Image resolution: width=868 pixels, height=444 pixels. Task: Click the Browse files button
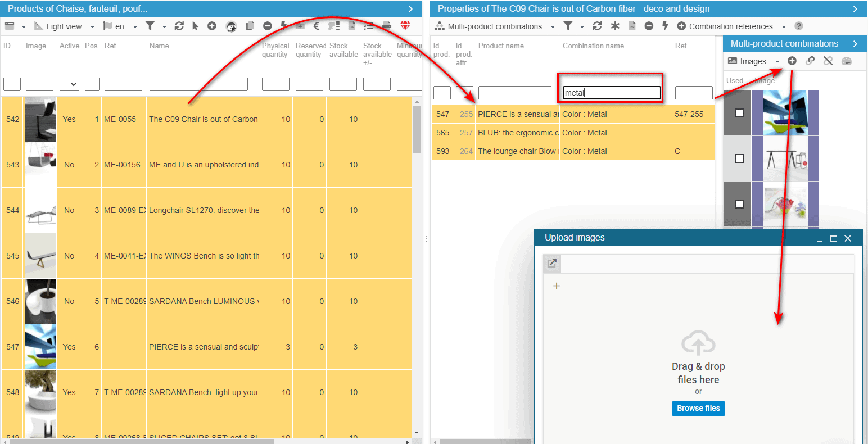(698, 409)
